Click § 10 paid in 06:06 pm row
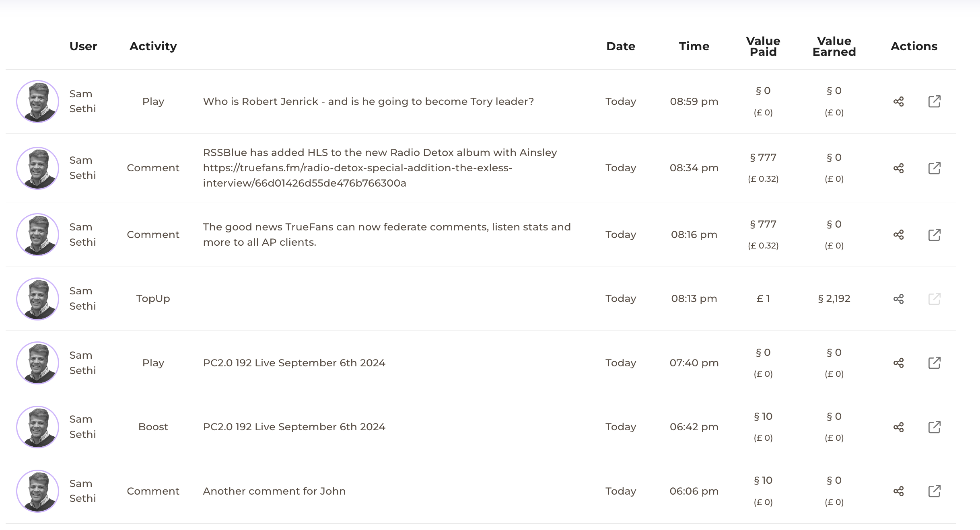The height and width of the screenshot is (530, 980). pos(763,480)
